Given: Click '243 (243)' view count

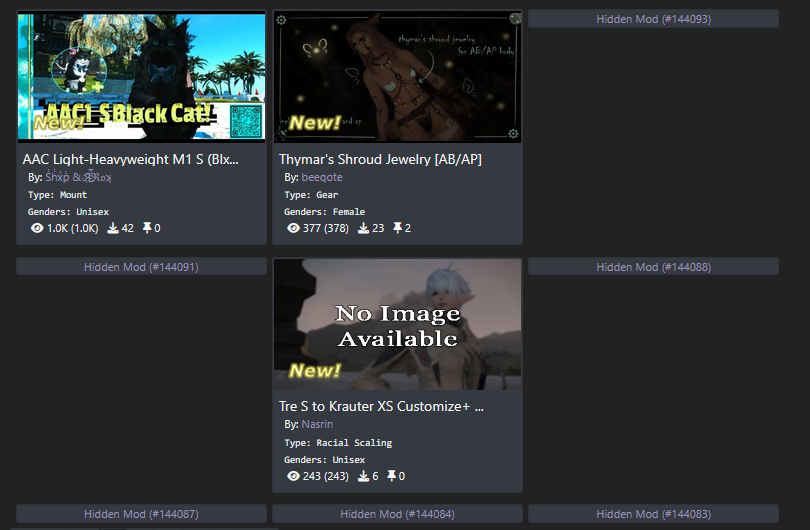Looking at the screenshot, I should pos(325,476).
